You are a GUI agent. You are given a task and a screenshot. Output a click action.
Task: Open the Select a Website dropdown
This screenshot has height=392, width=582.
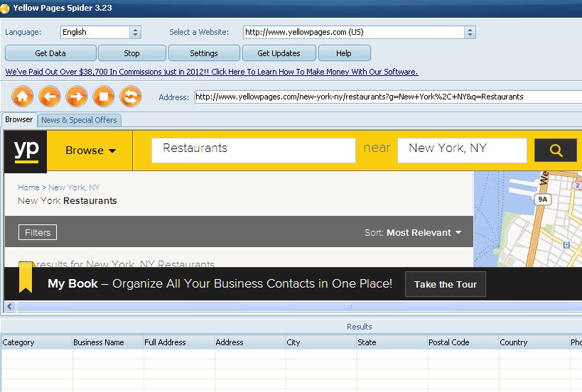(470, 32)
